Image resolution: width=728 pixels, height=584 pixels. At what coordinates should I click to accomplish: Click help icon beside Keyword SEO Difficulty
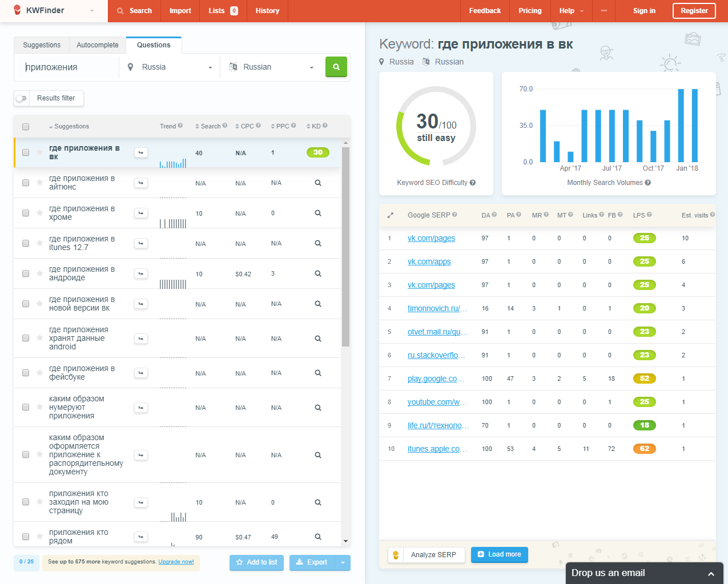(473, 183)
